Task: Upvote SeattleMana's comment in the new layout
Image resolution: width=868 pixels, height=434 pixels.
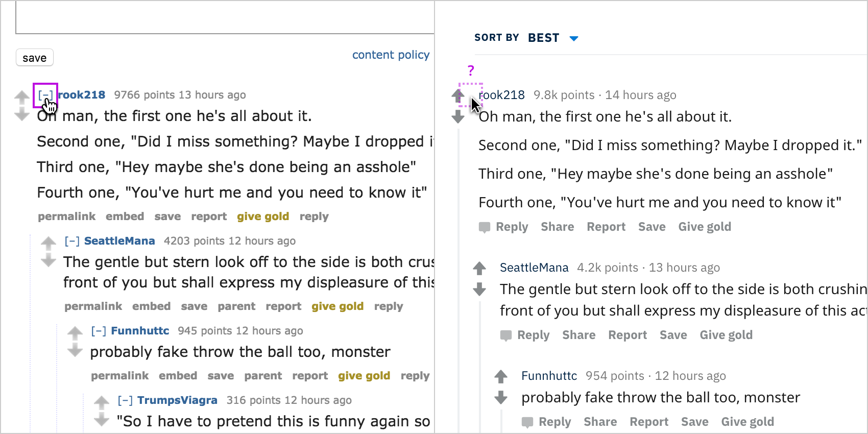Action: point(479,268)
